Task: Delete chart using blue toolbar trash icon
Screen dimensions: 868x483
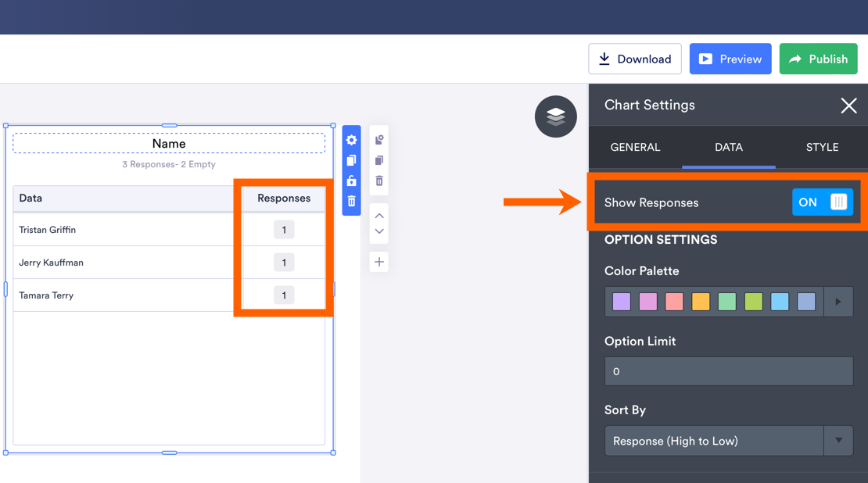Action: click(352, 202)
